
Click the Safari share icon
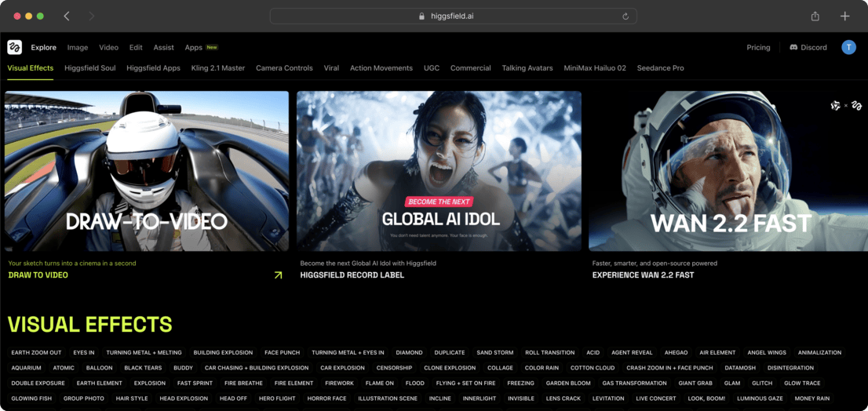click(815, 16)
